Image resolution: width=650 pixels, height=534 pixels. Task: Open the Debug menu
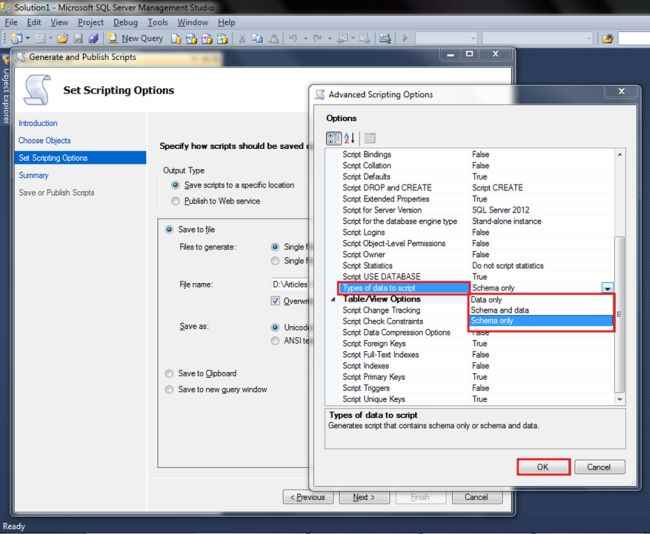(x=125, y=22)
